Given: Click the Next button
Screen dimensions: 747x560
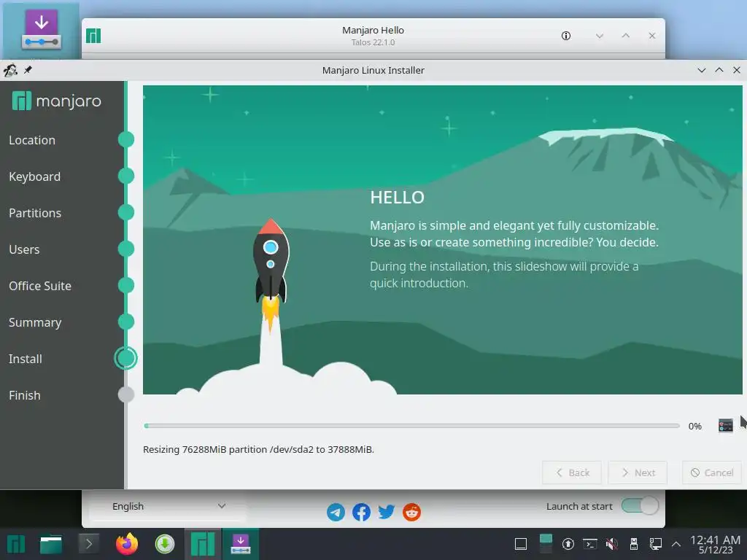Looking at the screenshot, I should point(638,472).
